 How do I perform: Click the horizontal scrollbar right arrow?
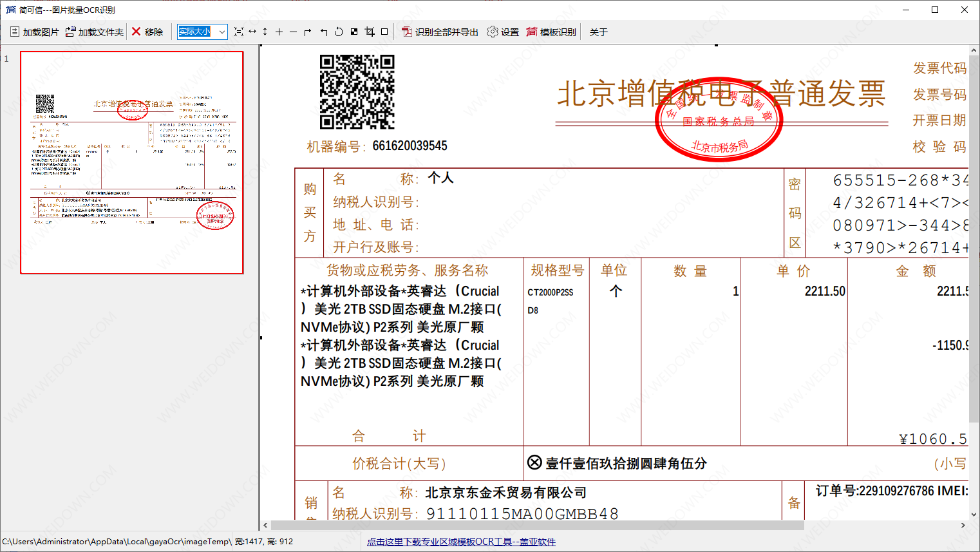[963, 526]
